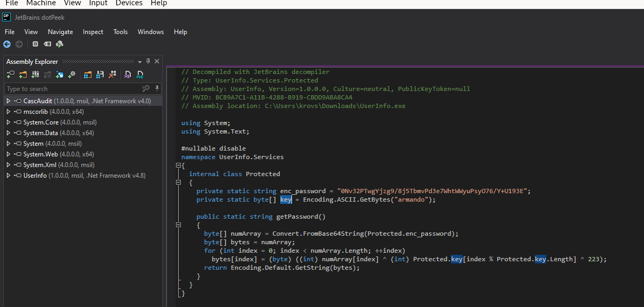644x307 pixels.
Task: Open dotPeek Help menu
Action: click(x=181, y=31)
